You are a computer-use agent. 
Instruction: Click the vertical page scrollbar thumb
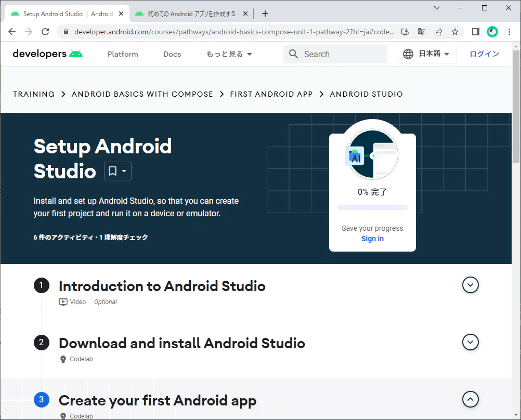(x=516, y=107)
